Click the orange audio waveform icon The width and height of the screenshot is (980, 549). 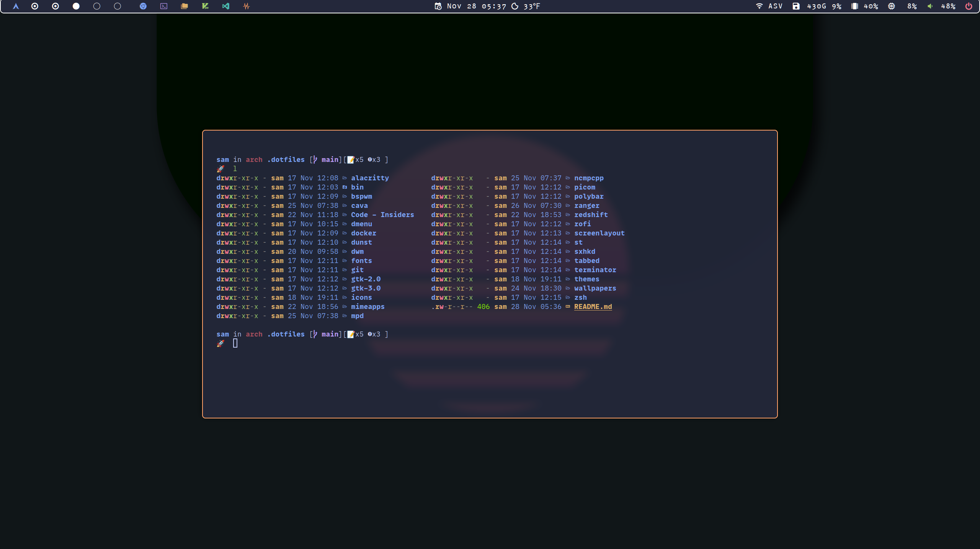[x=246, y=6]
